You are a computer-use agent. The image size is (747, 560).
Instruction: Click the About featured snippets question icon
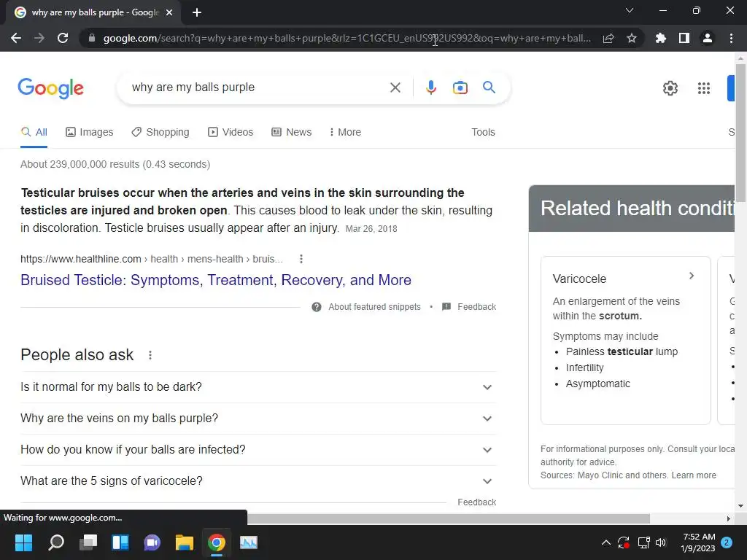[317, 307]
